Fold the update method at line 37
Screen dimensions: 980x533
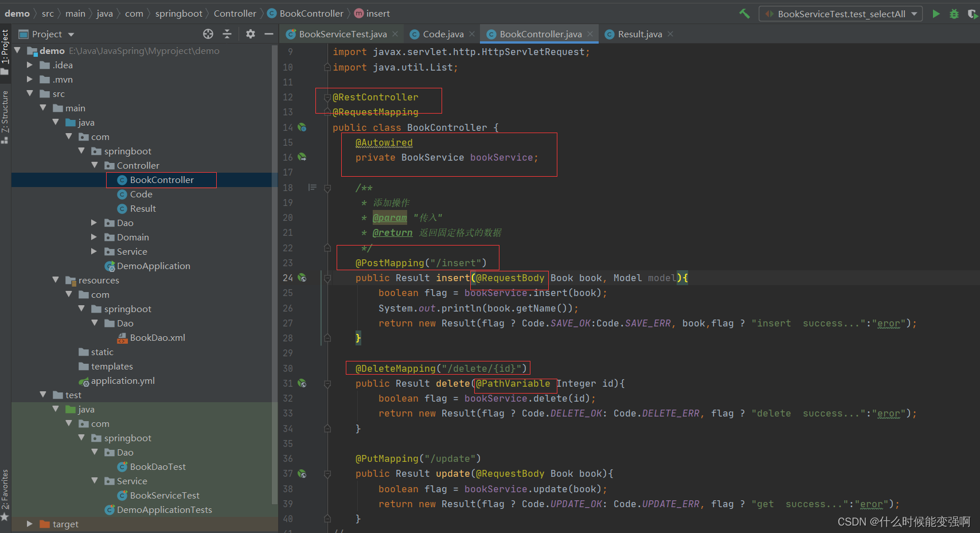tap(327, 474)
